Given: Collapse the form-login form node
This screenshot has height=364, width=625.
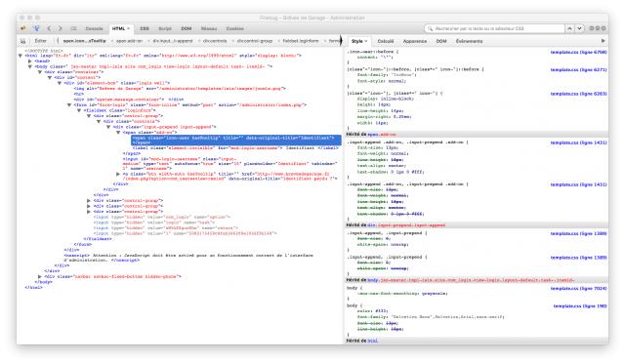Looking at the screenshot, I should (x=69, y=104).
